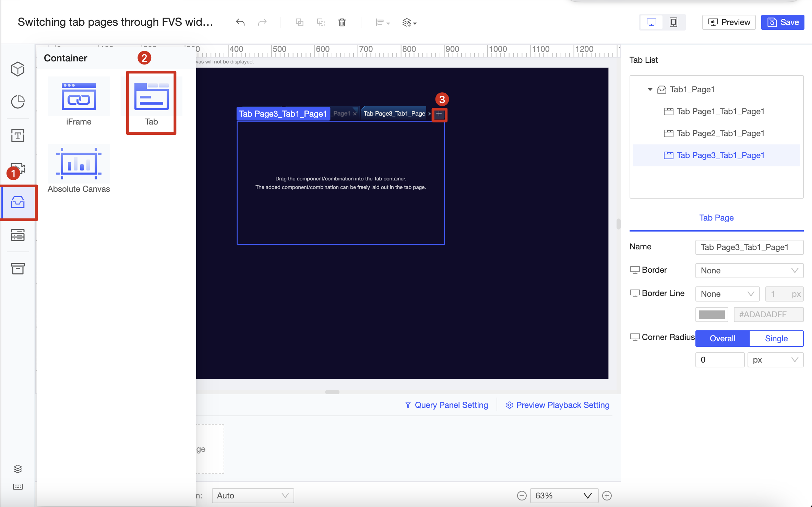Image resolution: width=812 pixels, height=507 pixels.
Task: Click the Undo icon in toolbar
Action: click(x=240, y=22)
